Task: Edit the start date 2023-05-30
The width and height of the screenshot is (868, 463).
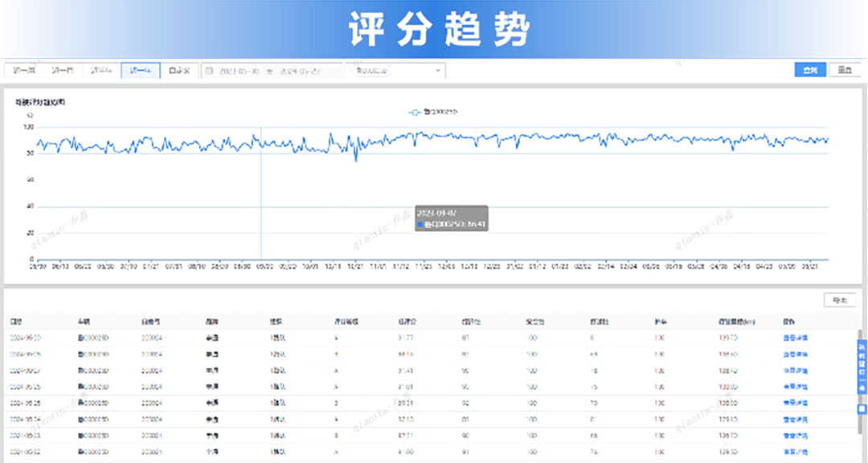Action: pyautogui.click(x=240, y=71)
